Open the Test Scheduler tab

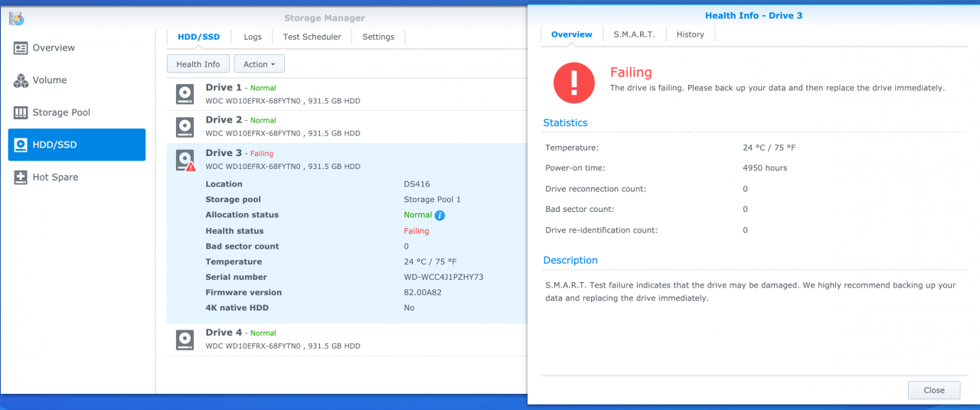(x=312, y=37)
